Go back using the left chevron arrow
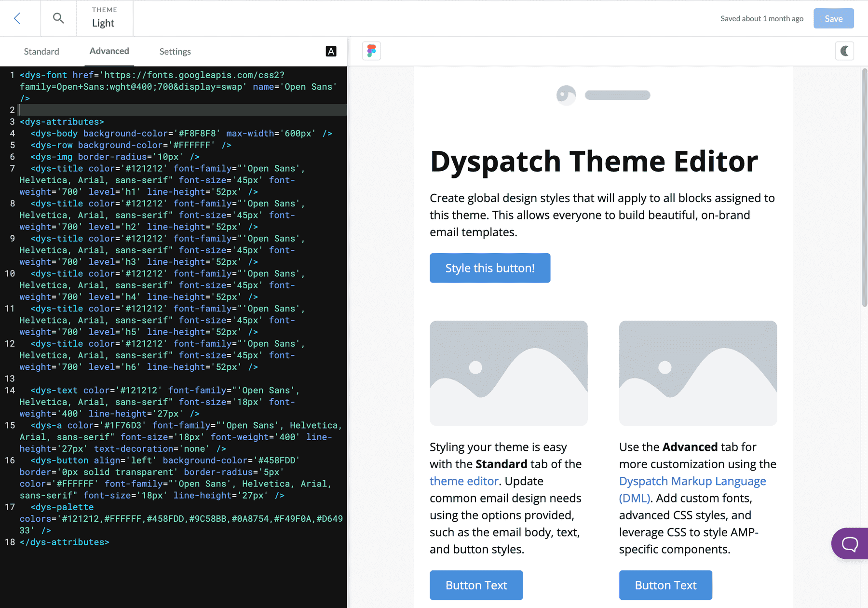This screenshot has width=868, height=608. (17, 18)
